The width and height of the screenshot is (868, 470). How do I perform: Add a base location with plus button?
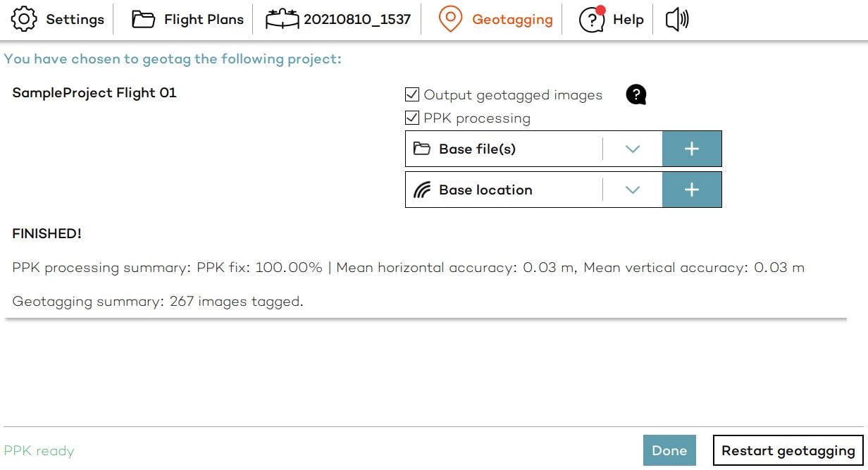click(692, 190)
